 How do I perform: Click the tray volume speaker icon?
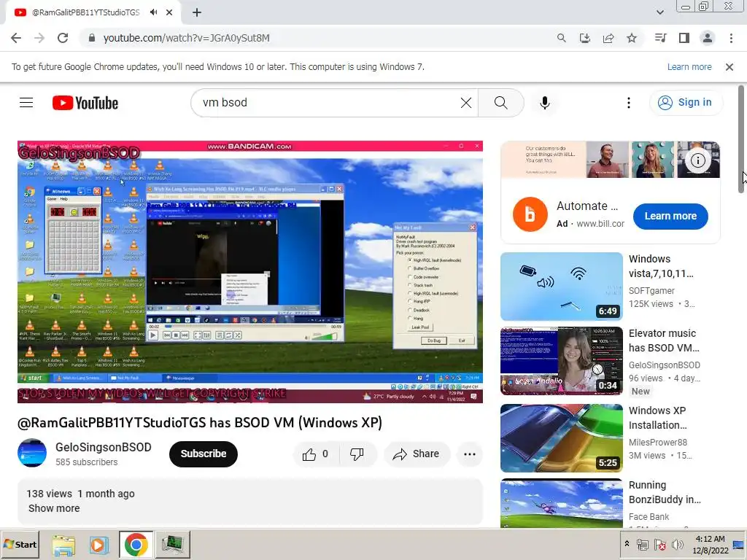(677, 544)
